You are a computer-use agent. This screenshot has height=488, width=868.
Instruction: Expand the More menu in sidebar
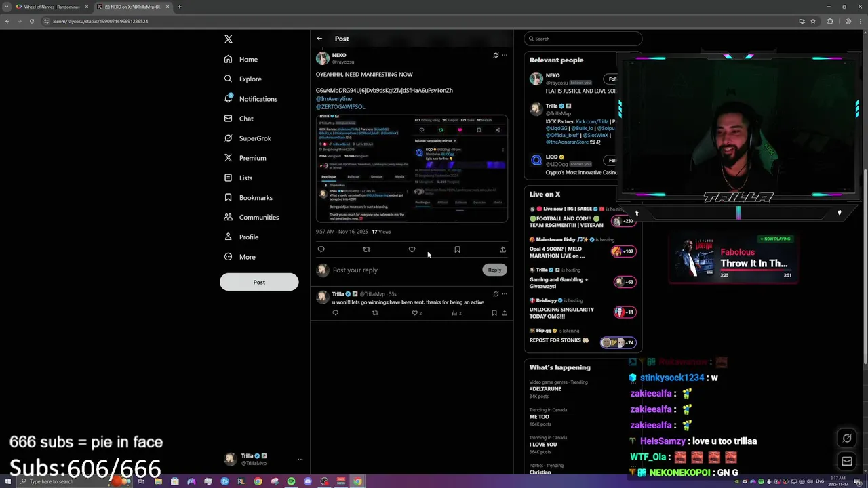point(239,257)
